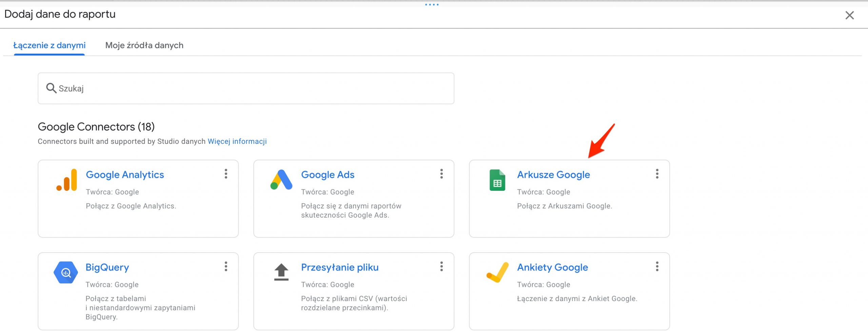Click the green Arkusze Google sheet icon
The width and height of the screenshot is (868, 334).
[x=497, y=180]
